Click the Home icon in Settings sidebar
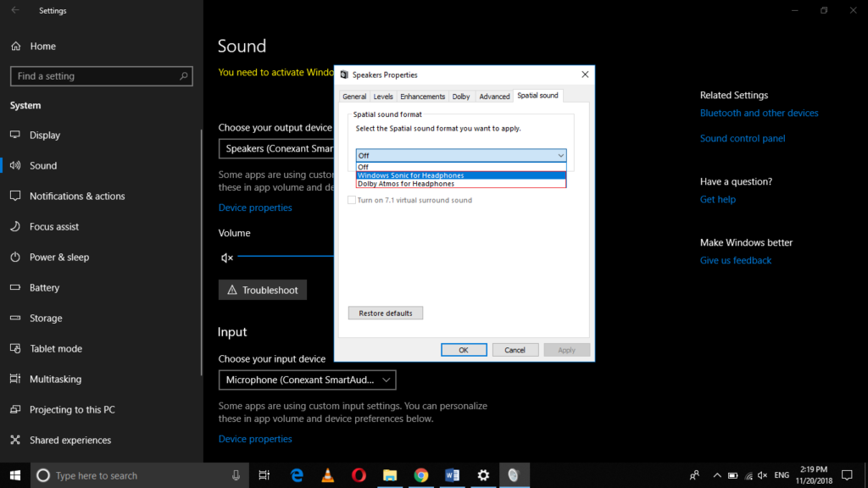Image resolution: width=868 pixels, height=488 pixels. point(15,47)
